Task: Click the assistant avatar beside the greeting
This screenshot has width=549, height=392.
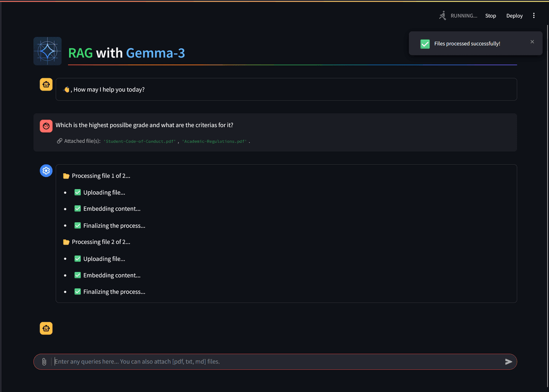Action: 46,84
